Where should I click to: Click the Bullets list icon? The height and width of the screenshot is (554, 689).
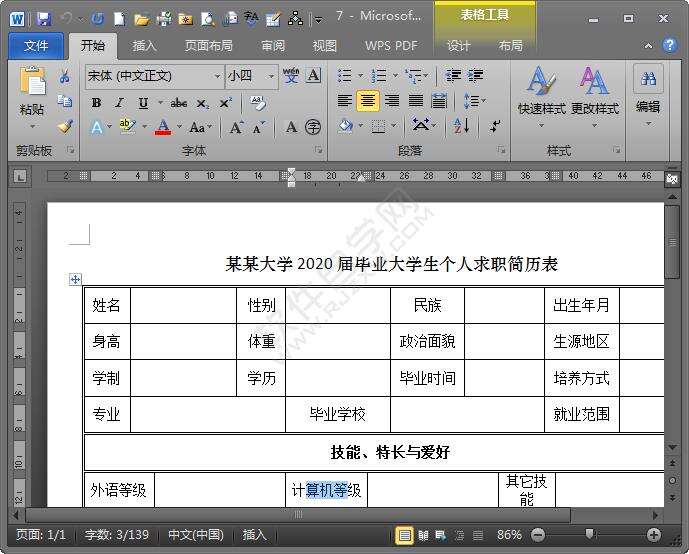[345, 76]
